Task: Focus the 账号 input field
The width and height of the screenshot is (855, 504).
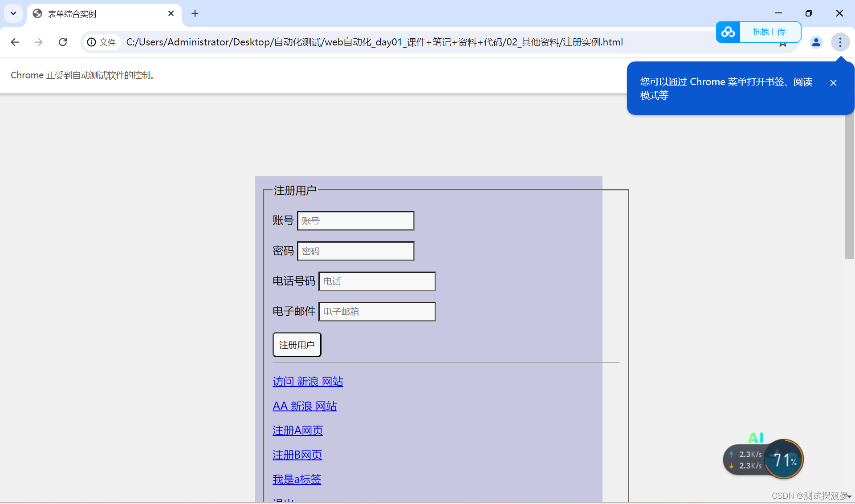Action: click(355, 221)
